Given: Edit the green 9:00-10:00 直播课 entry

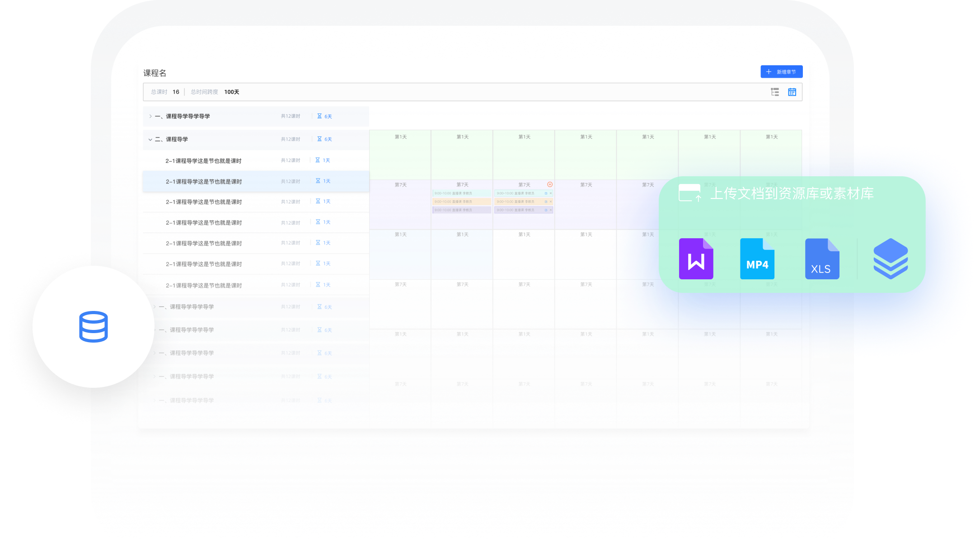Looking at the screenshot, I should pos(546,193).
